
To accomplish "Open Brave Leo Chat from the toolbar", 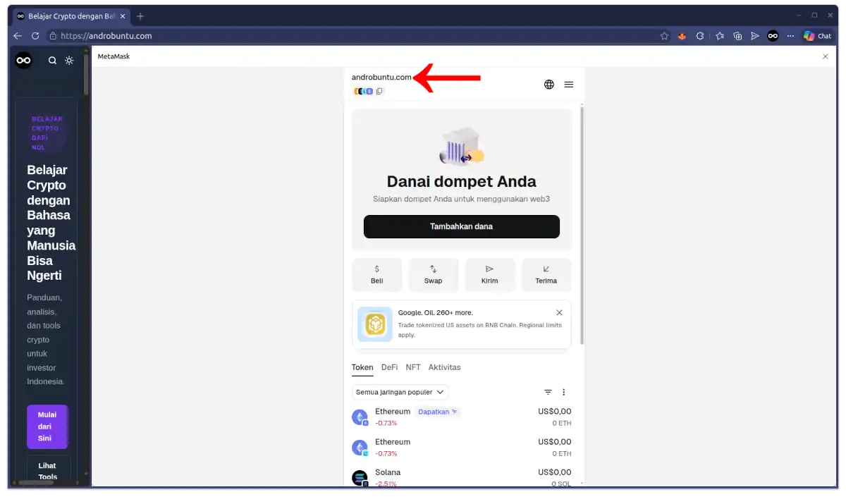I will [x=817, y=35].
